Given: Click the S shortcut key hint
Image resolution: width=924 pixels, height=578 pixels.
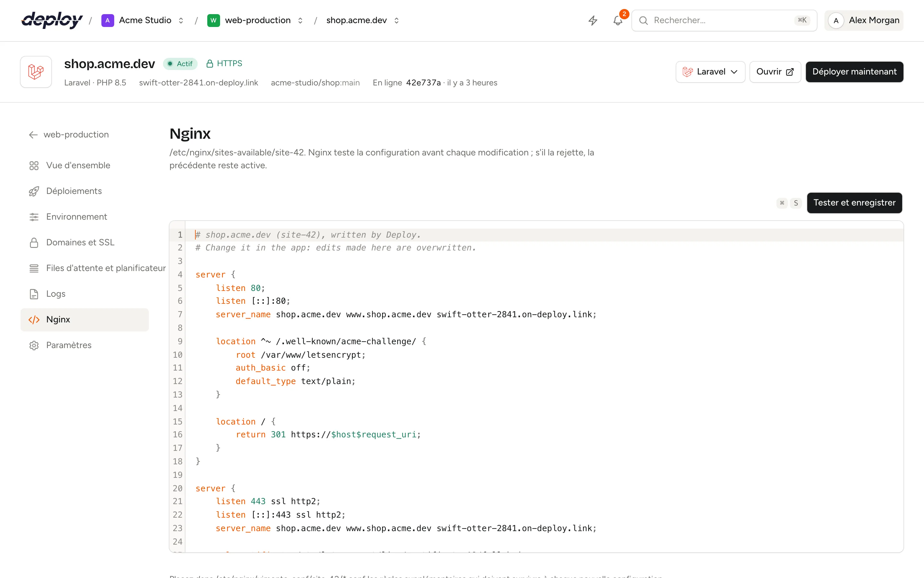Looking at the screenshot, I should click(x=796, y=203).
